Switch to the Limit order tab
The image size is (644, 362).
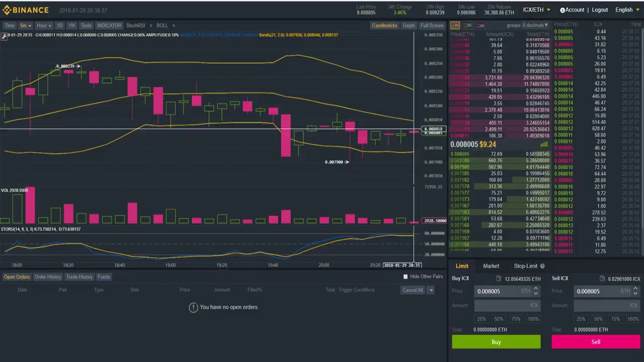pyautogui.click(x=462, y=266)
